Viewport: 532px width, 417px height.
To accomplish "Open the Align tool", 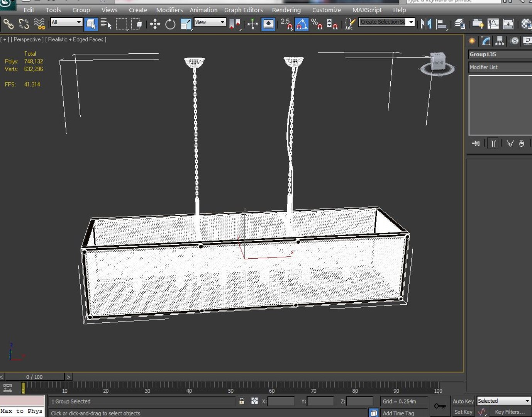I will 441,24.
